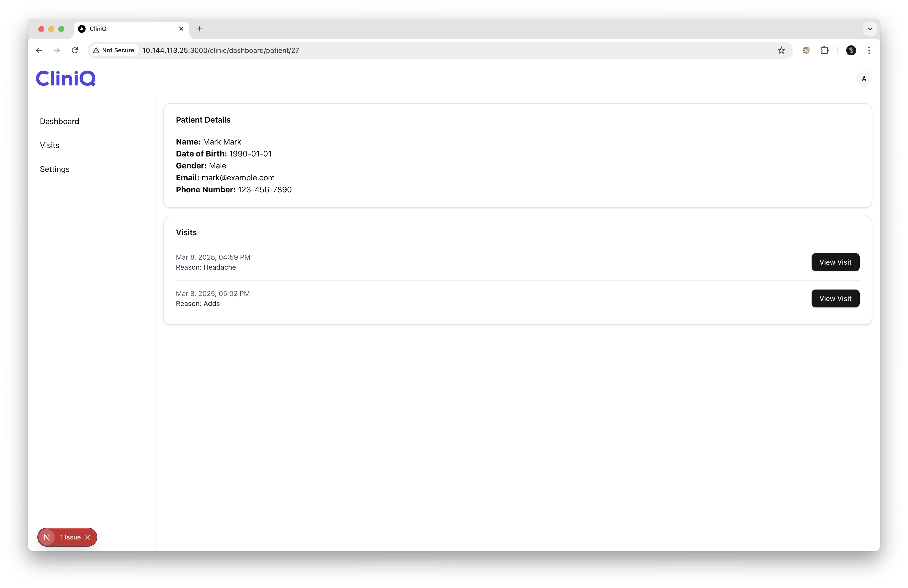View the Adds visit
This screenshot has width=908, height=588.
[x=835, y=298]
